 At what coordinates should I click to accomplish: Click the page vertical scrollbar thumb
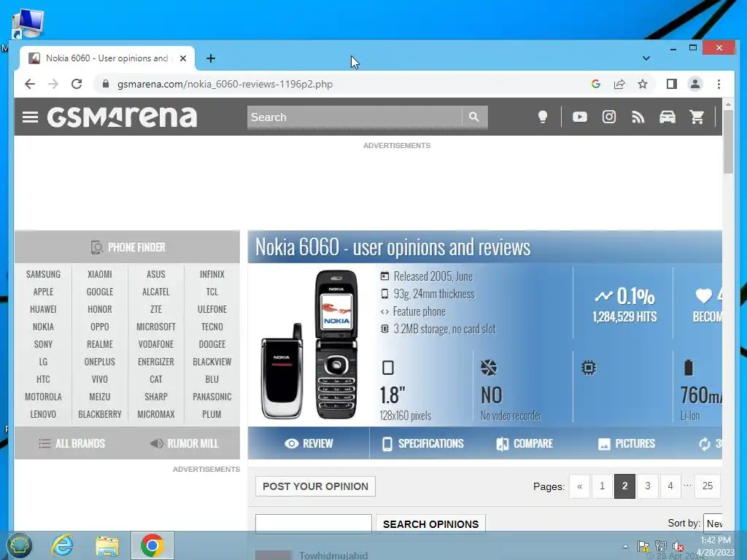click(728, 142)
